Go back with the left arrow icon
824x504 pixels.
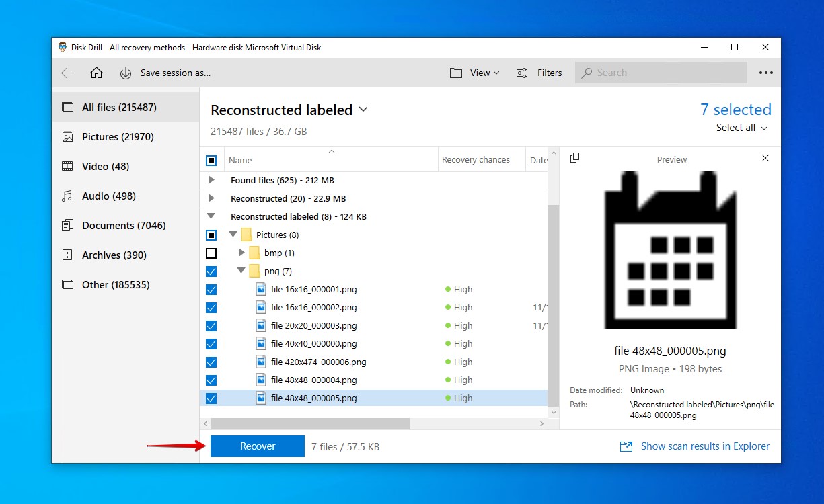67,73
